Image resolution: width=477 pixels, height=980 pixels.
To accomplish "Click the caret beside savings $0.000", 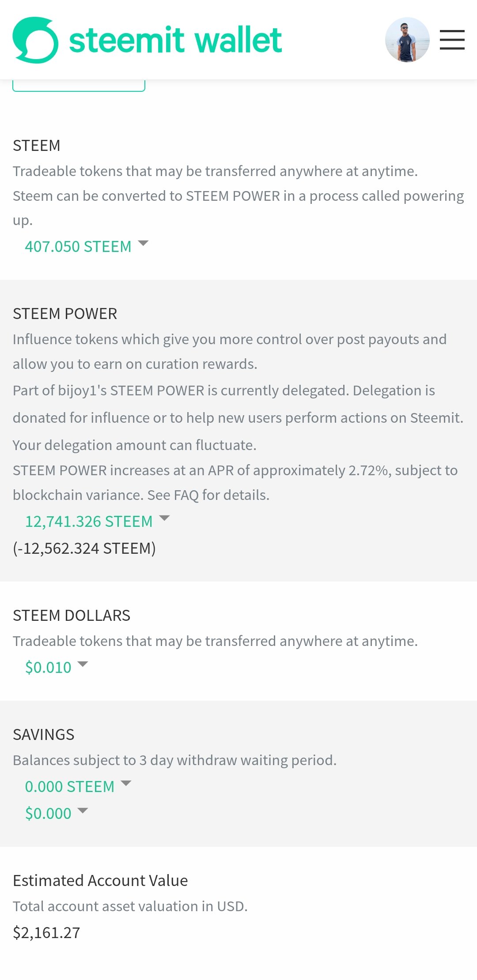I will click(83, 810).
